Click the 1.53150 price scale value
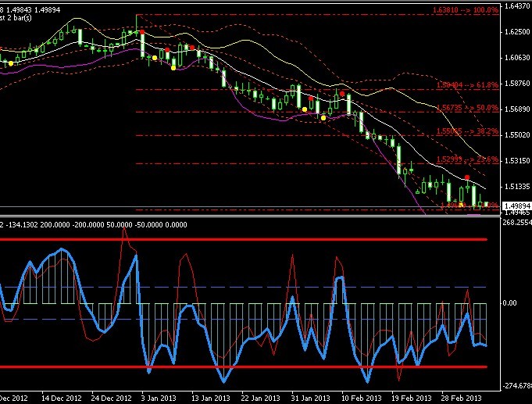The height and width of the screenshot is (404, 532). click(517, 160)
